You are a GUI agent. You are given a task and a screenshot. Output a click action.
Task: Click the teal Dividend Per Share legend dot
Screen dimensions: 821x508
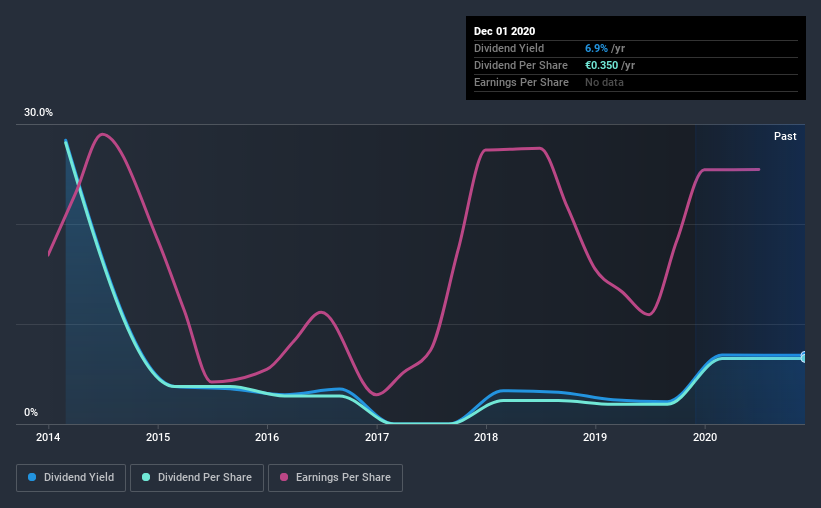click(x=146, y=477)
